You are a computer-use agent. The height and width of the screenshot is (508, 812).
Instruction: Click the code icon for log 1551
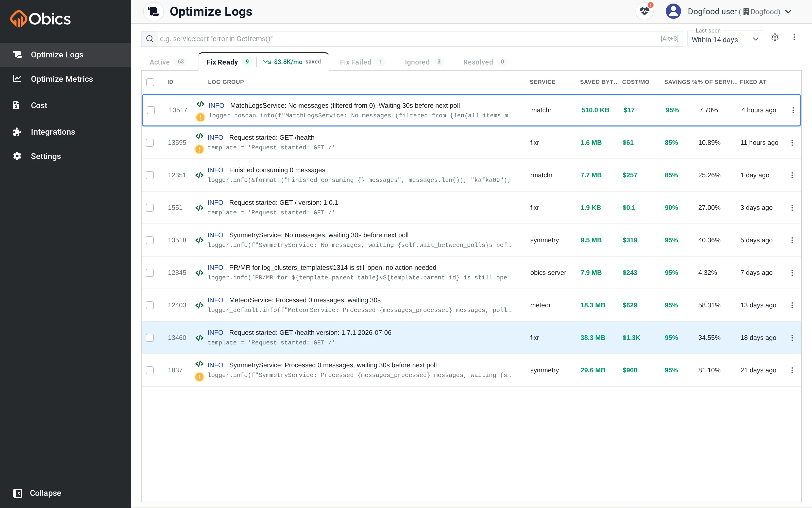(199, 208)
